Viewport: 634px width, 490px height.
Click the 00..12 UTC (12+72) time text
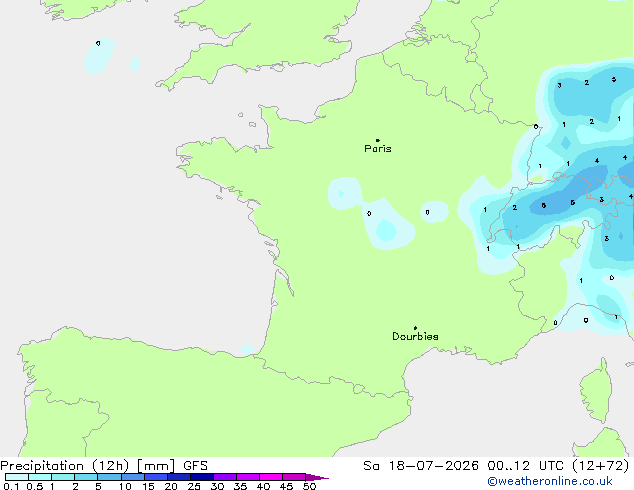pos(558,466)
